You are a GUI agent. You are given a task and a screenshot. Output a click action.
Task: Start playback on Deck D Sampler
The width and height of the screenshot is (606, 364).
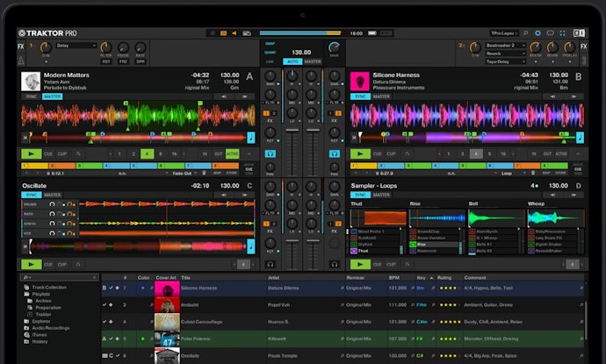[360, 264]
